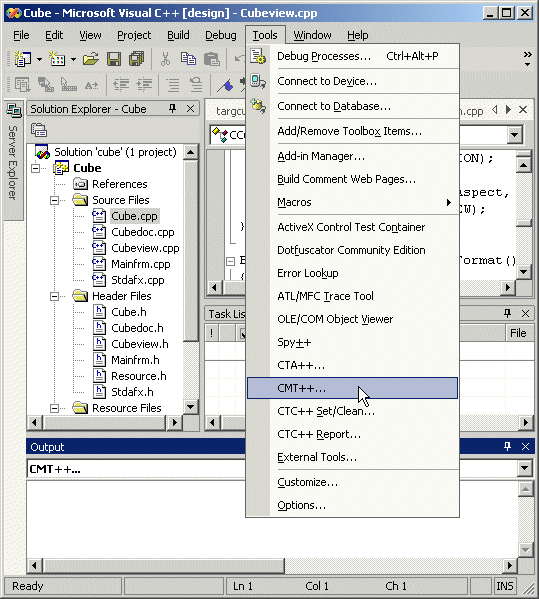This screenshot has width=539, height=599.
Task: Click the Debug Processes menu icon
Action: 258,56
